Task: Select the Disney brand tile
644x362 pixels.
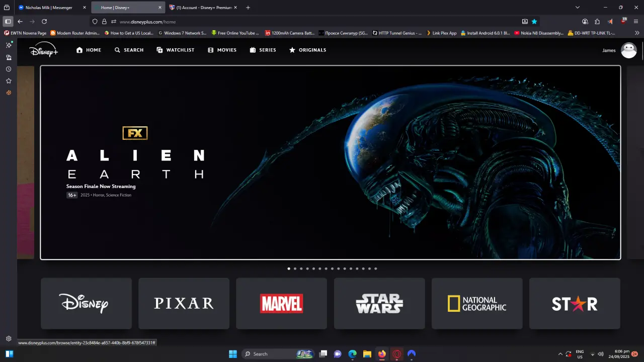Action: point(86,304)
